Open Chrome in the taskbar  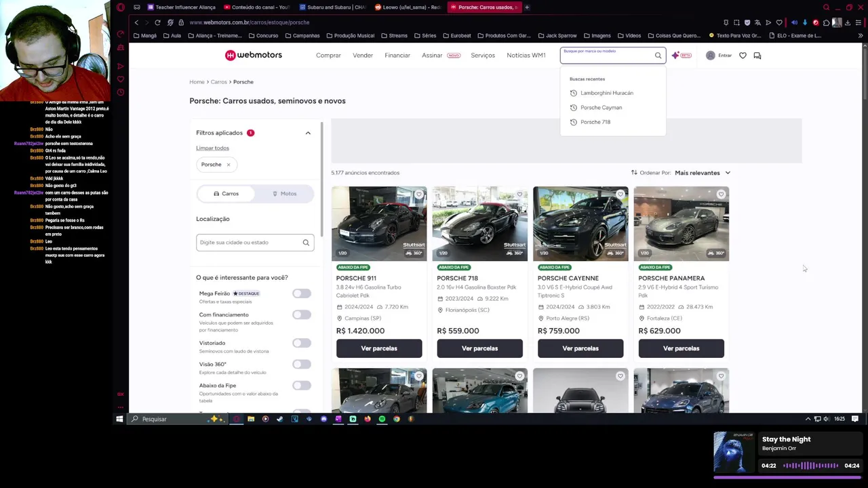[x=397, y=419]
